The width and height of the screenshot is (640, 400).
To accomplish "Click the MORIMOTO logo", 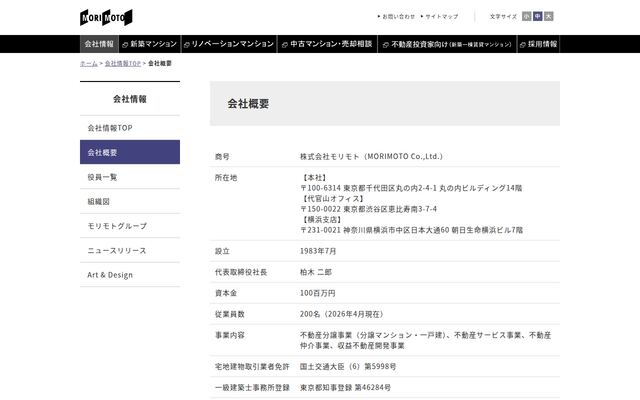I will (x=106, y=18).
